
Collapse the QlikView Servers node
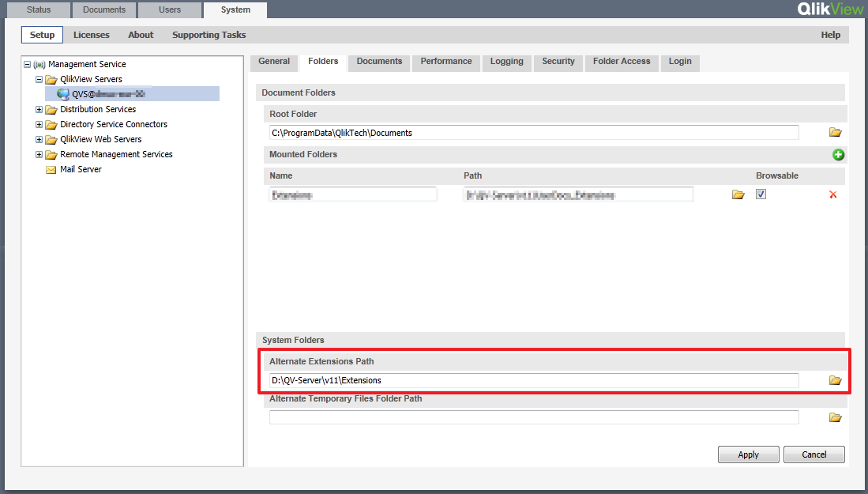coord(39,79)
